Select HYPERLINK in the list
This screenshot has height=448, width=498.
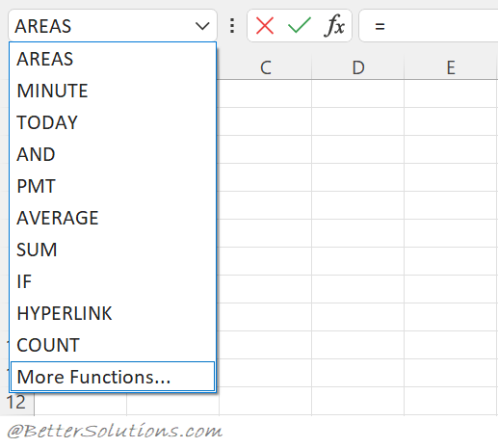pyautogui.click(x=113, y=313)
